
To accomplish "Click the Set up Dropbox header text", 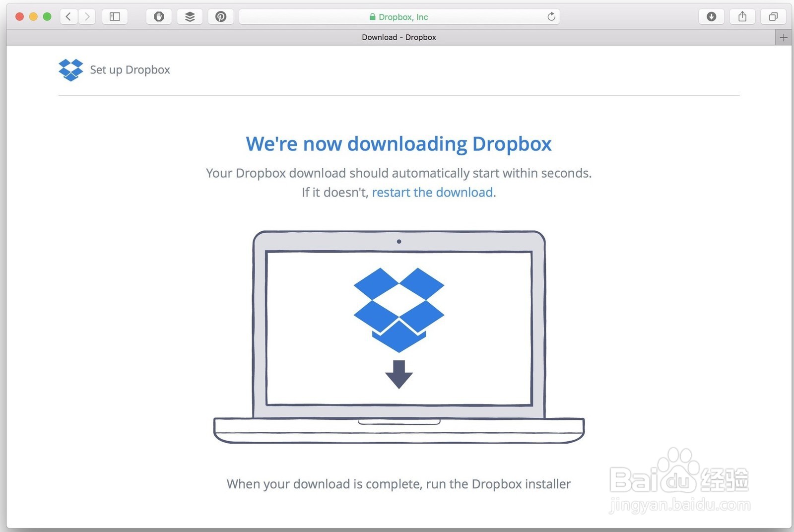I will (x=130, y=70).
